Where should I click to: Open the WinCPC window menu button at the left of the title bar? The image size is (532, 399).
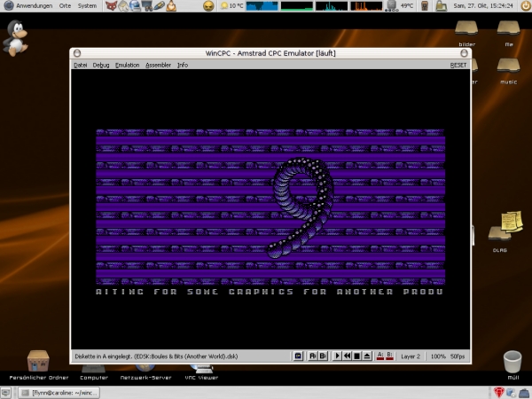click(77, 53)
